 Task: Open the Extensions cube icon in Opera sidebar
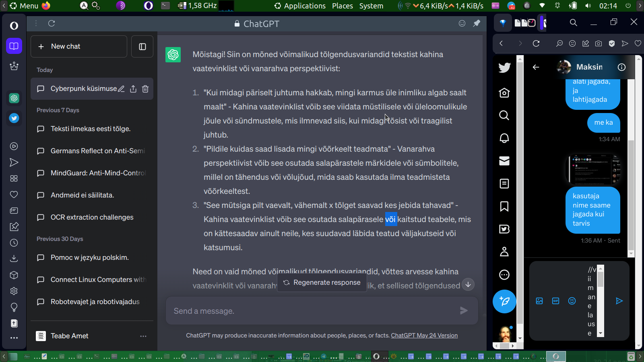[x=14, y=275]
